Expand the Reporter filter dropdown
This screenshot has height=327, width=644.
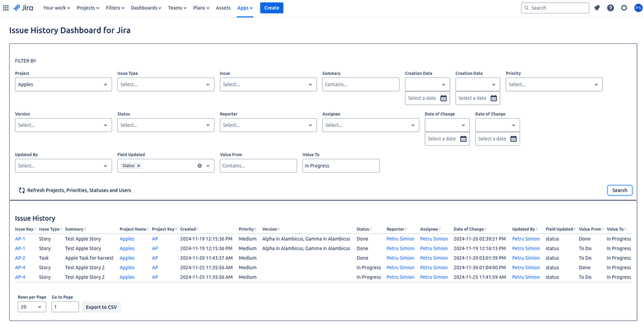point(268,125)
